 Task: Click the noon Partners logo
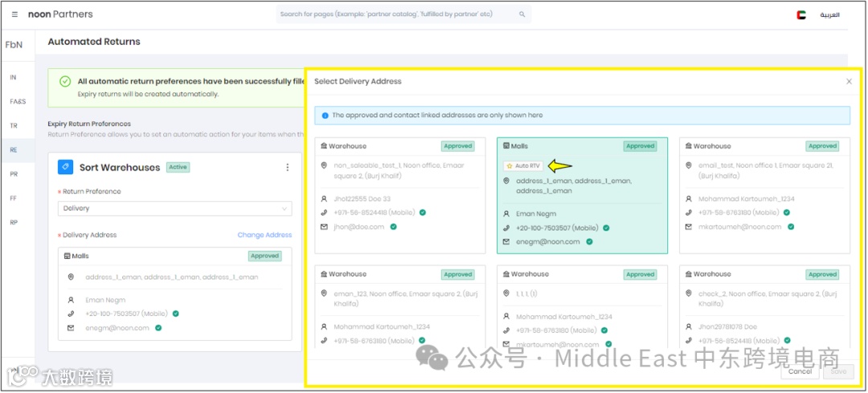(60, 14)
